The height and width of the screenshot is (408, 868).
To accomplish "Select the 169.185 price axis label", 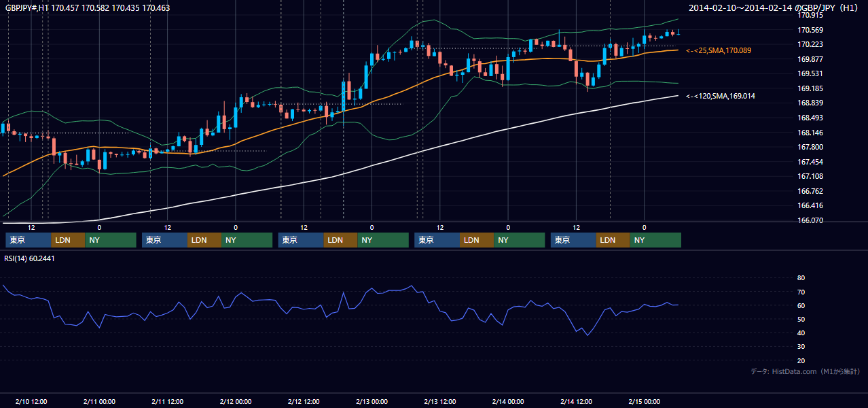I will (810, 88).
